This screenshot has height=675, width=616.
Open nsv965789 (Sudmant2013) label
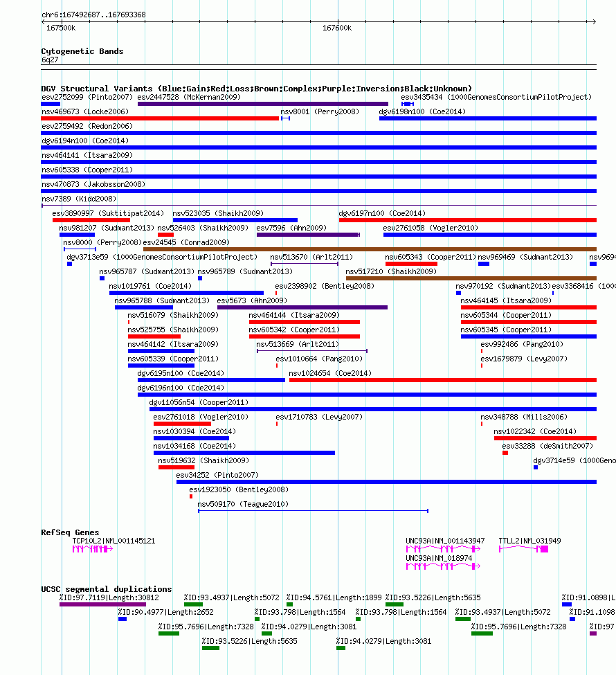[x=245, y=272]
